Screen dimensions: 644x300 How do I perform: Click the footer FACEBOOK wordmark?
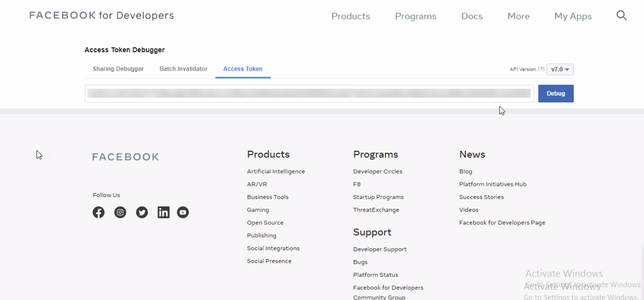(125, 157)
